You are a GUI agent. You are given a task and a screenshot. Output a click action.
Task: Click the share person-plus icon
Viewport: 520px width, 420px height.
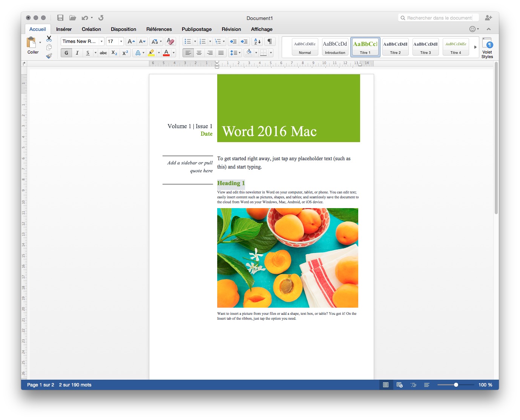(488, 18)
